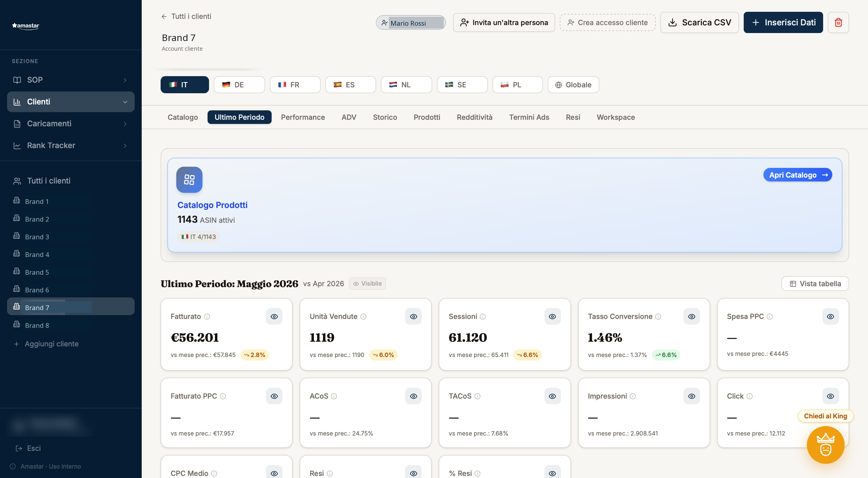Open the Chiedi al King crown assistant

(x=825, y=445)
